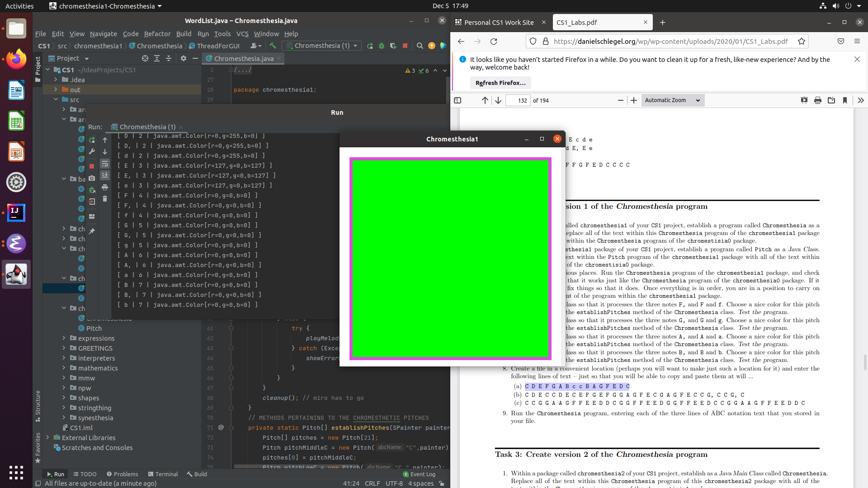
Task: Run with coverage from the main toolbar
Action: point(393,46)
